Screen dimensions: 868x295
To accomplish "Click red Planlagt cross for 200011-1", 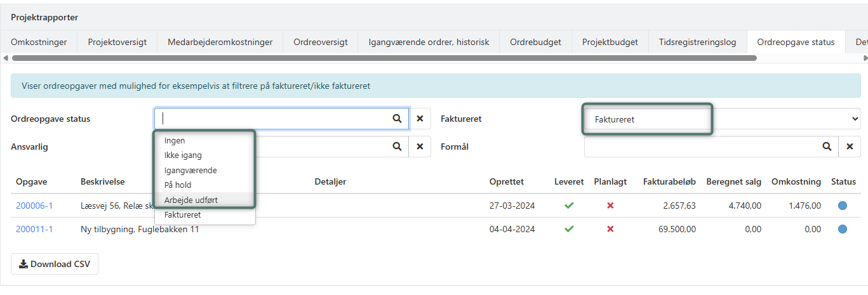I will click(x=610, y=229).
